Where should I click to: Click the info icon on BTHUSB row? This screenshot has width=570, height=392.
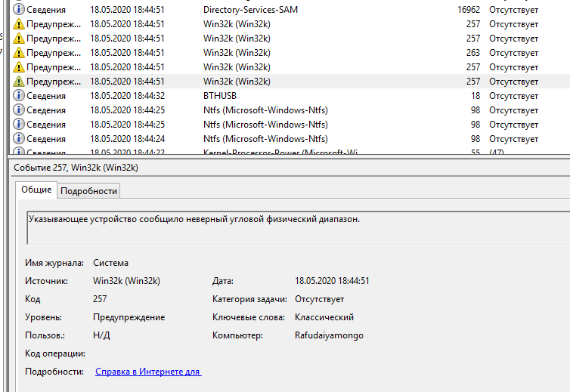(x=19, y=96)
